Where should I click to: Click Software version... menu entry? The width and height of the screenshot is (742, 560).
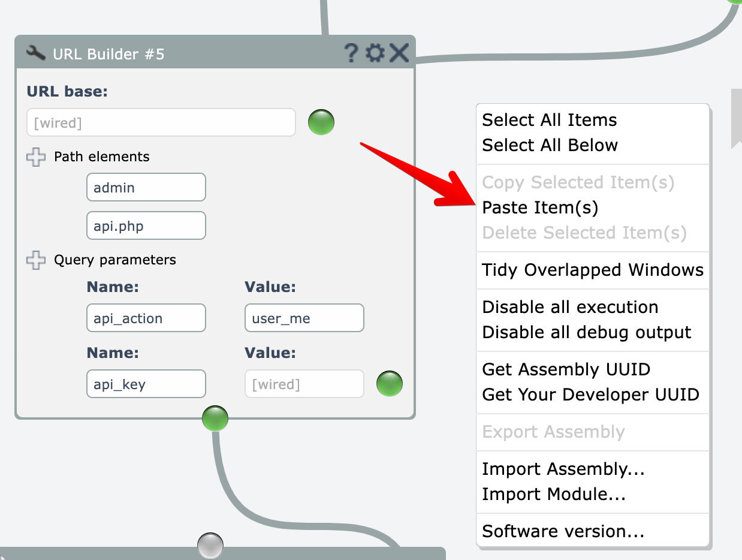[563, 531]
